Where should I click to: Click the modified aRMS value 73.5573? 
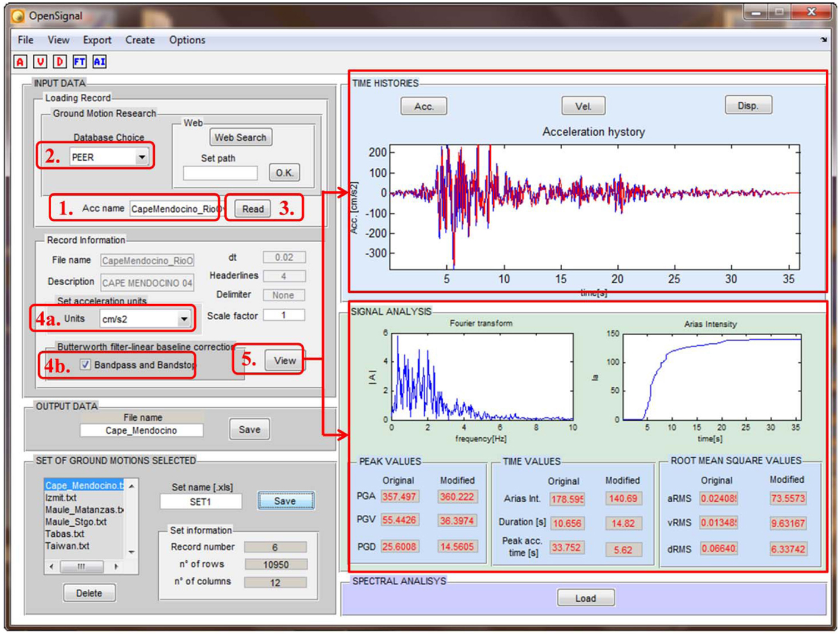tap(788, 498)
